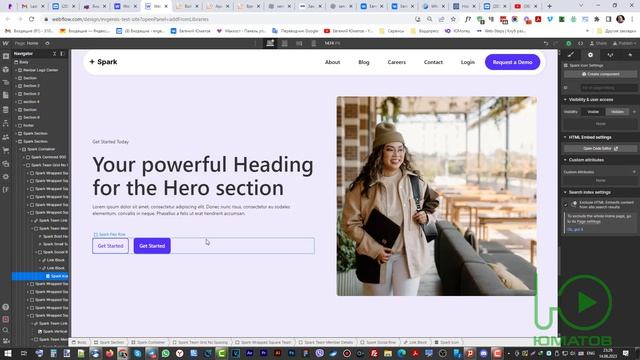Open the CMS collections panel
Screen dimensions: 640x360
click(6, 109)
